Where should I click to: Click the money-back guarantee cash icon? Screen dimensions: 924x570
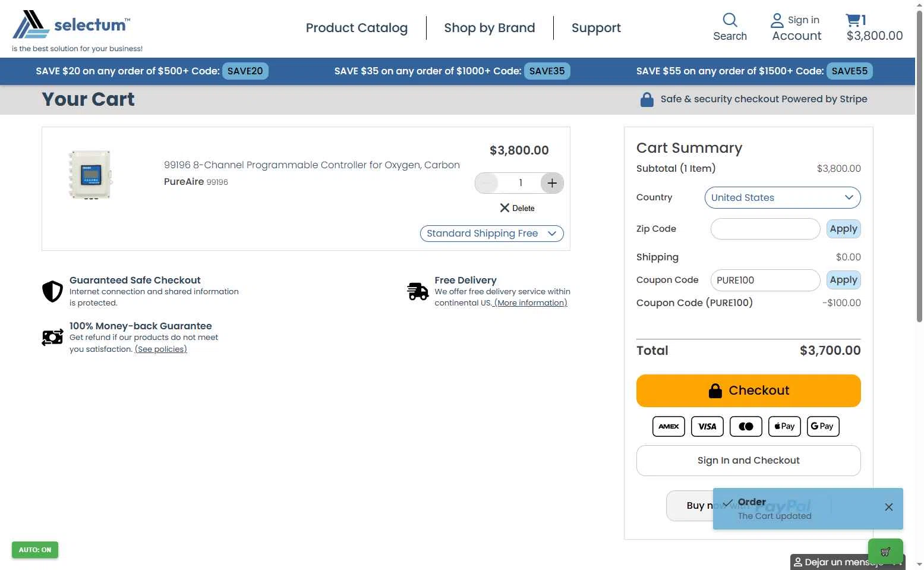click(x=52, y=338)
